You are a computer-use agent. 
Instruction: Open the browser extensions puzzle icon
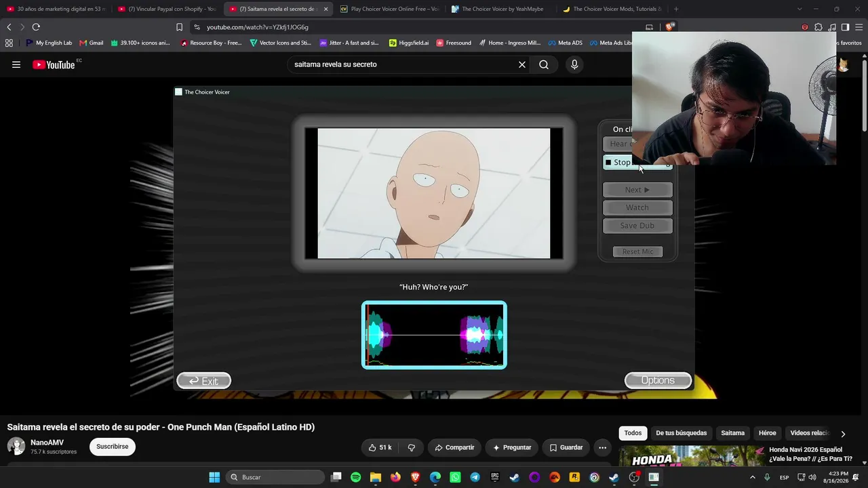(818, 27)
